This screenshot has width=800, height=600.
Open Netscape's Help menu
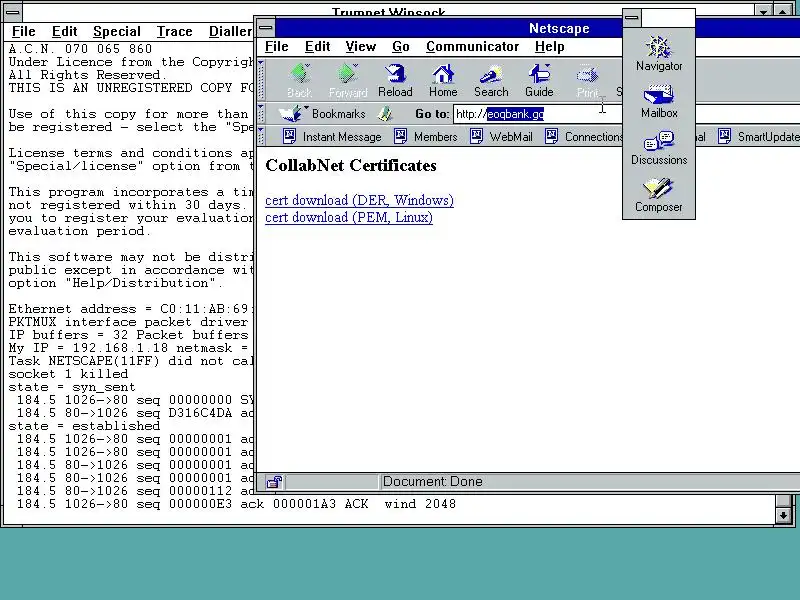click(549, 46)
